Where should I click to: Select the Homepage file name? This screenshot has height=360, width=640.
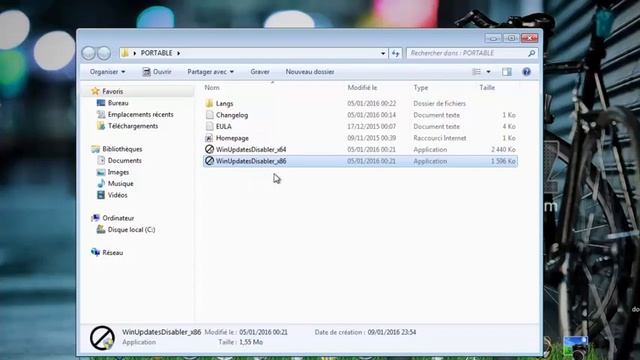pos(232,138)
